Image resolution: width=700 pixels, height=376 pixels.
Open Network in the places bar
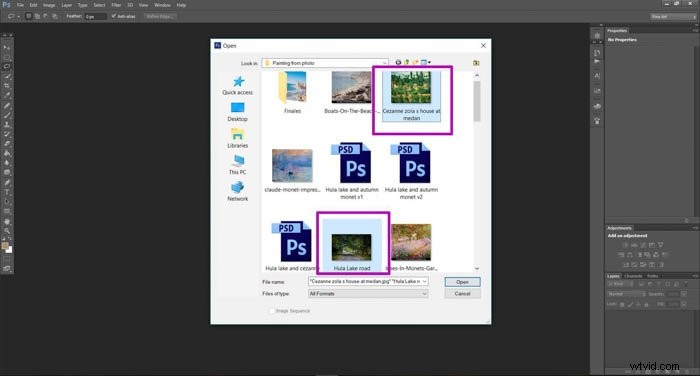(238, 192)
